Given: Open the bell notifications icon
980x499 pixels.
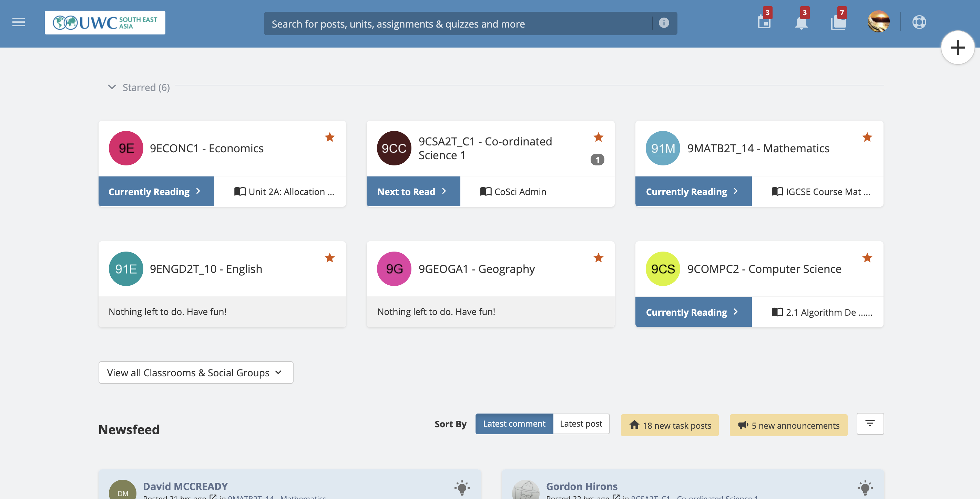Looking at the screenshot, I should [801, 23].
